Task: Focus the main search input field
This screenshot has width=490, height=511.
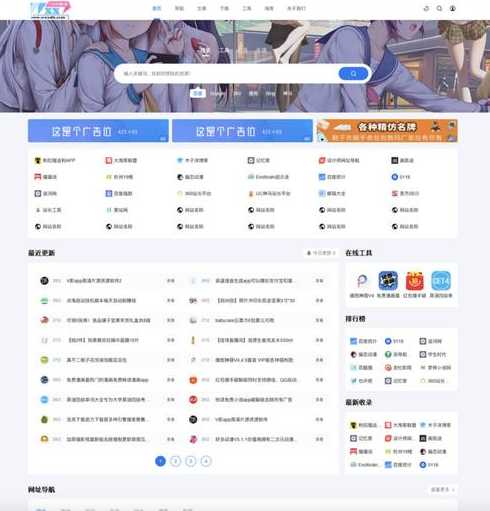Action: coord(228,73)
